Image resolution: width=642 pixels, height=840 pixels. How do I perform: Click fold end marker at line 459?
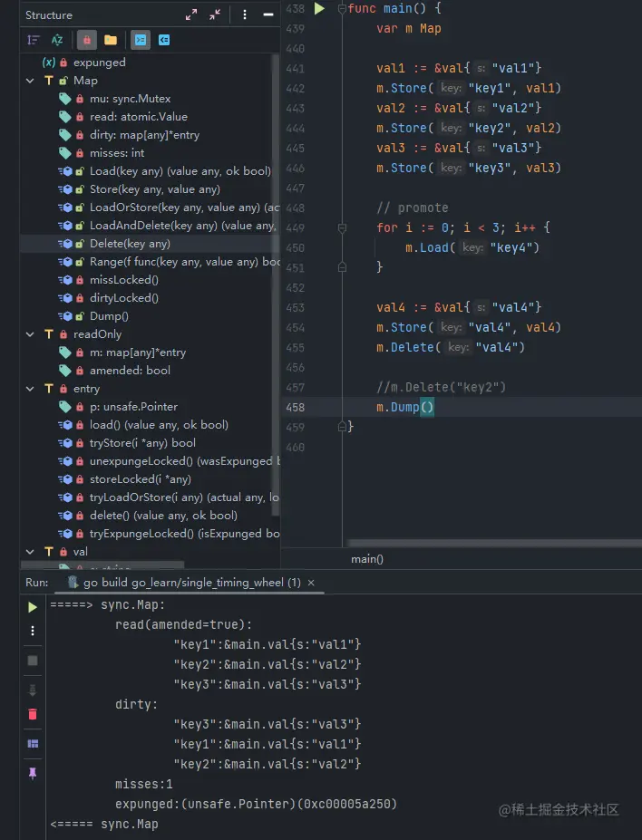(x=342, y=427)
